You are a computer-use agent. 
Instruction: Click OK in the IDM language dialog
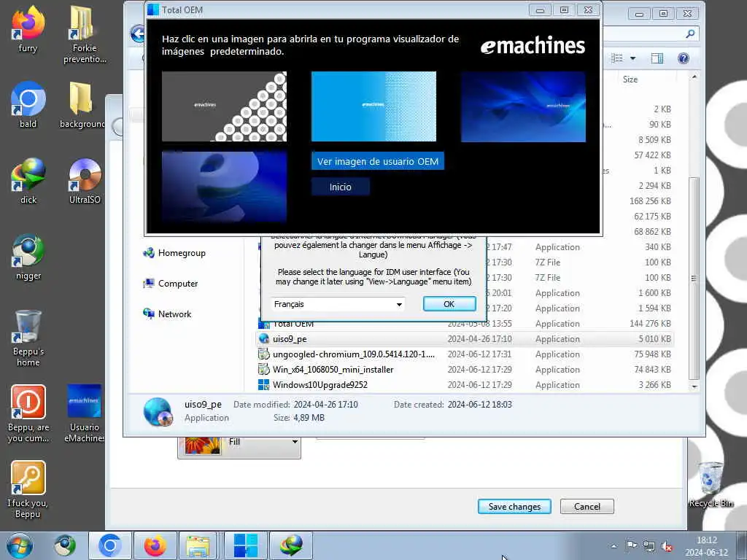pos(449,304)
